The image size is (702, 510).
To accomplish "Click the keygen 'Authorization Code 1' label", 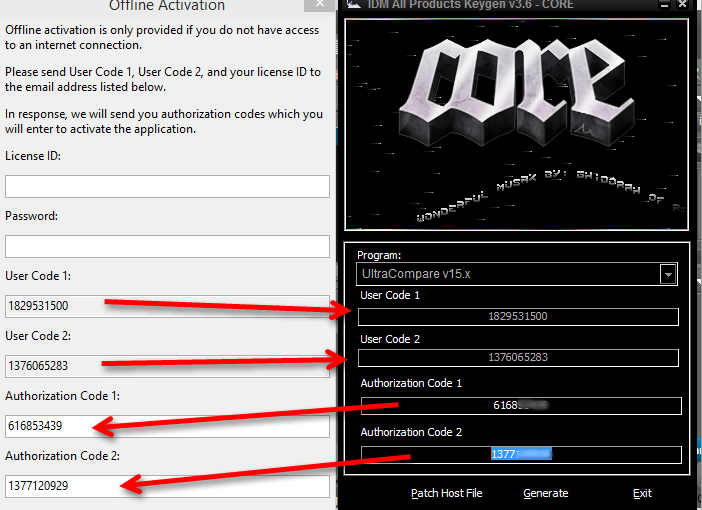I will (x=411, y=383).
